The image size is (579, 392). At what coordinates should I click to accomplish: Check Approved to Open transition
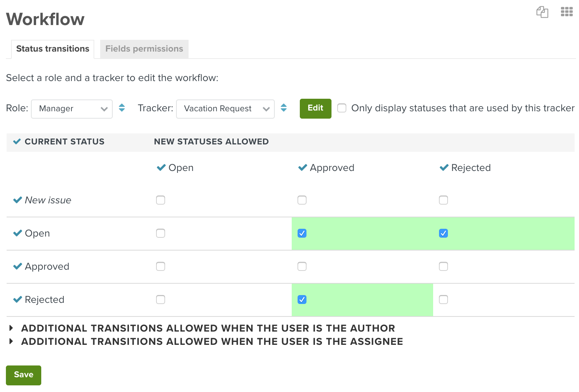(161, 266)
